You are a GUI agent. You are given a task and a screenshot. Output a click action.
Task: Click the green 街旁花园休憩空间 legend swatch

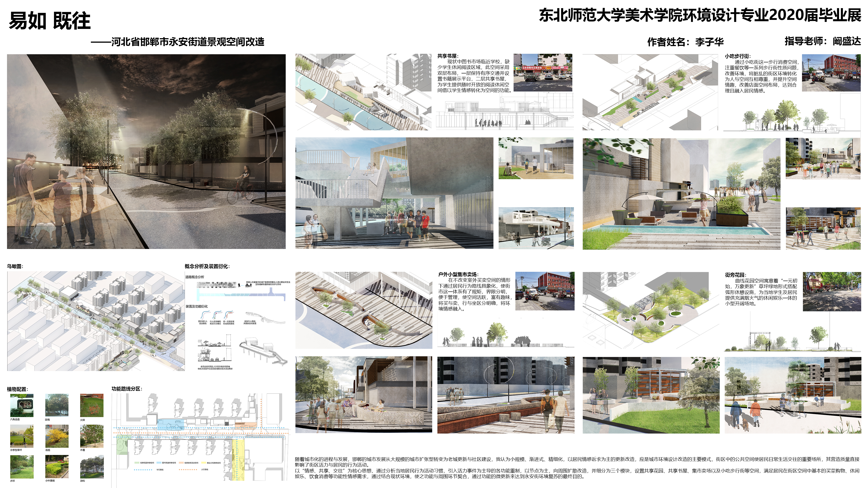click(x=137, y=463)
